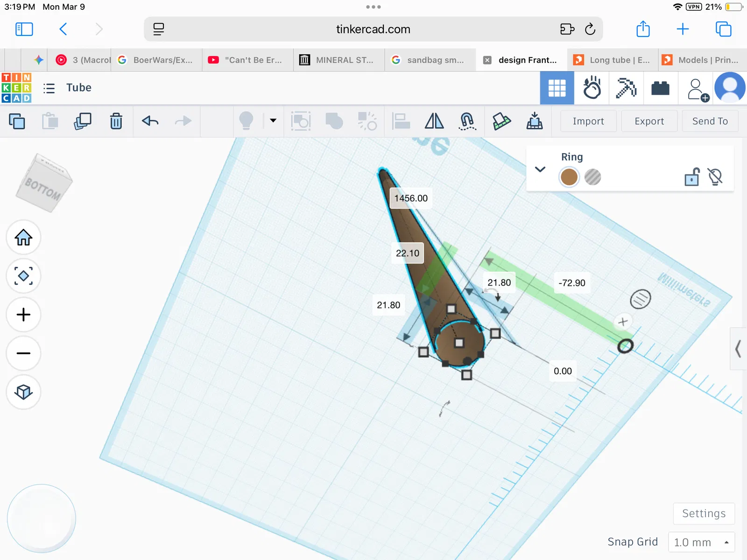Open the user profile avatar
This screenshot has height=560, width=747.
point(730,88)
